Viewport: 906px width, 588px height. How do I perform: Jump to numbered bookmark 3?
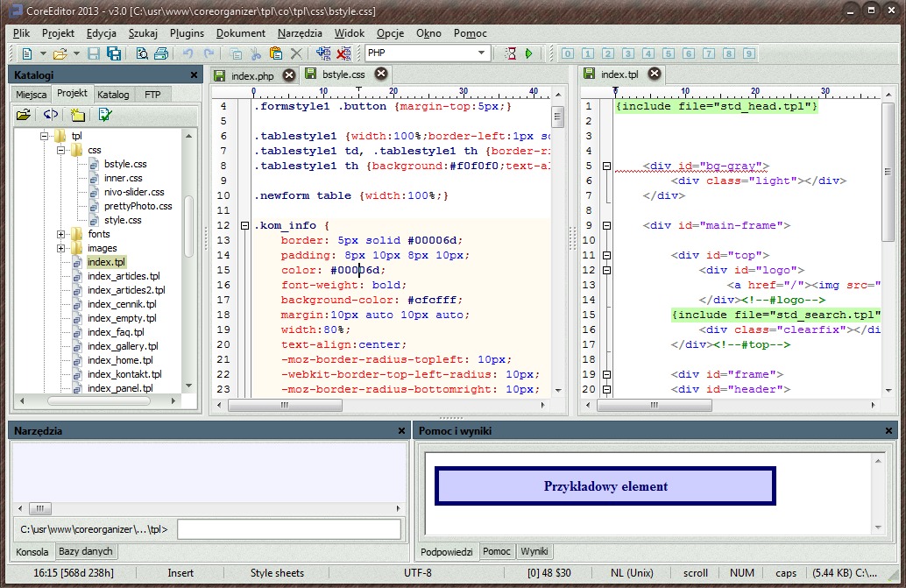point(628,53)
